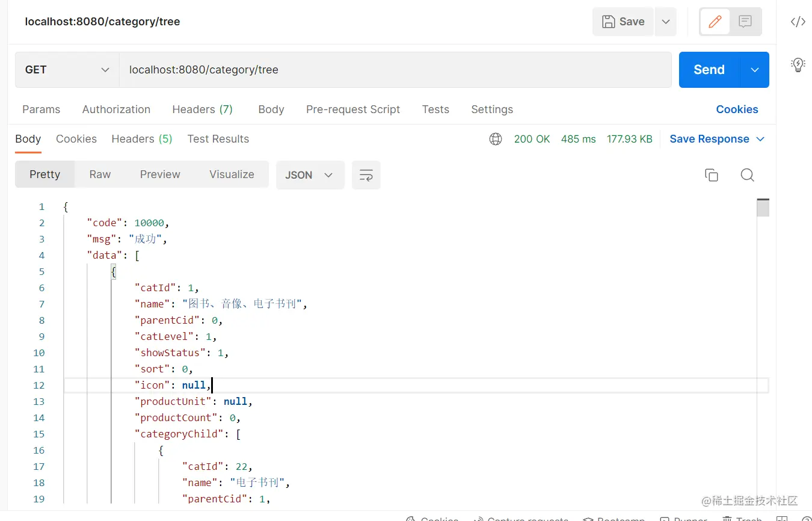Click the "productCount": 0 line
This screenshot has height=521, width=812.
(x=188, y=418)
